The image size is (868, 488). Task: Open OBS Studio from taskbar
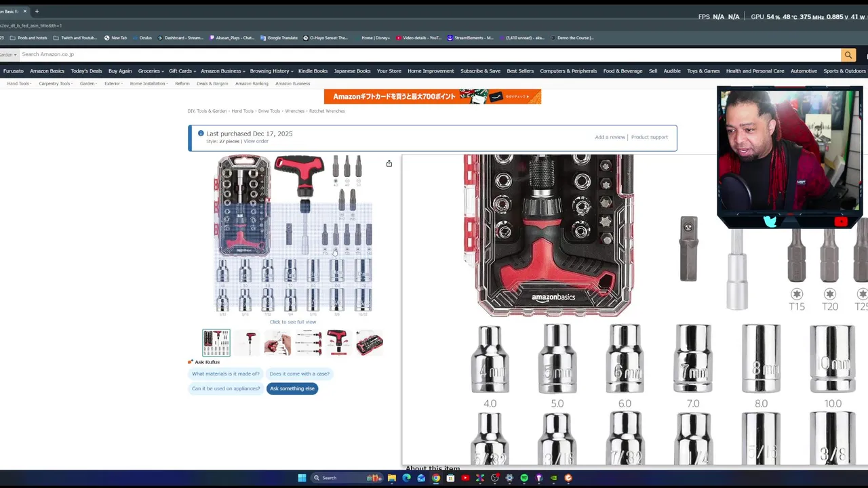[495, 478]
